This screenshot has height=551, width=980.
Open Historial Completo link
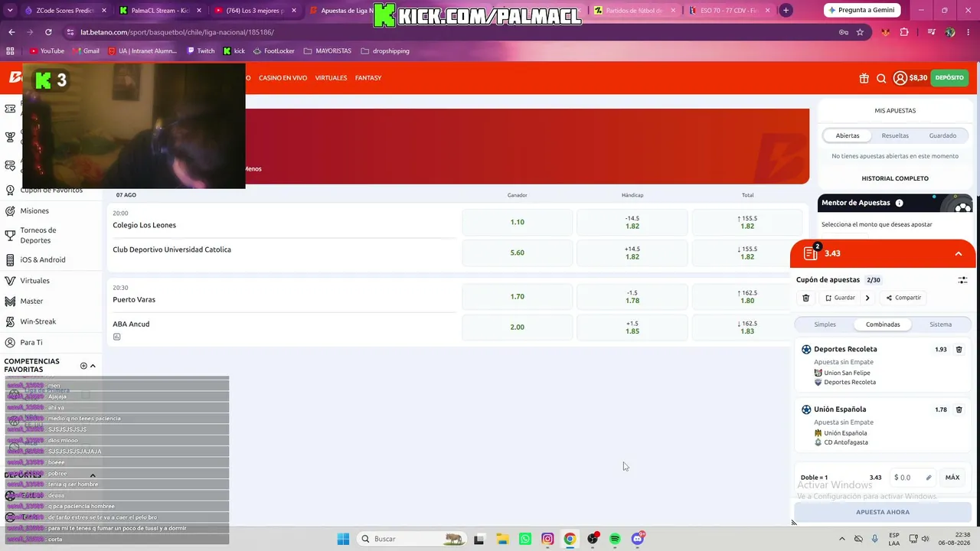(895, 178)
